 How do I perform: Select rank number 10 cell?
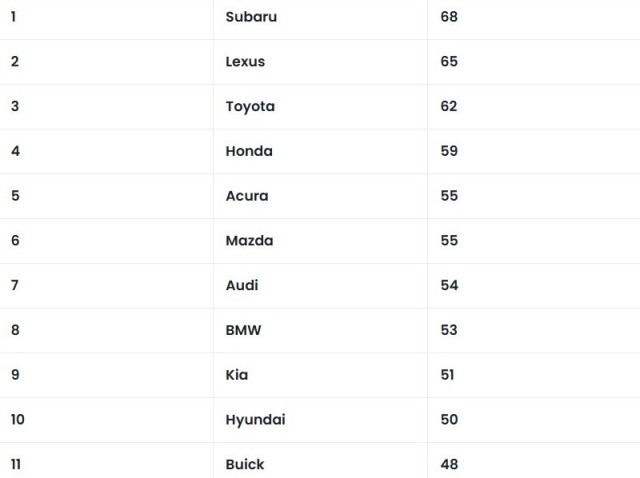pos(18,420)
